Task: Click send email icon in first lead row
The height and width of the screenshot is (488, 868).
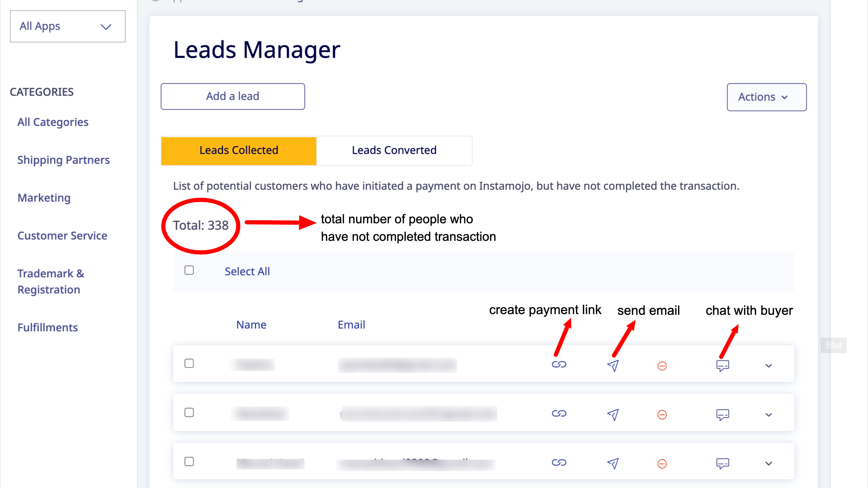Action: point(613,366)
